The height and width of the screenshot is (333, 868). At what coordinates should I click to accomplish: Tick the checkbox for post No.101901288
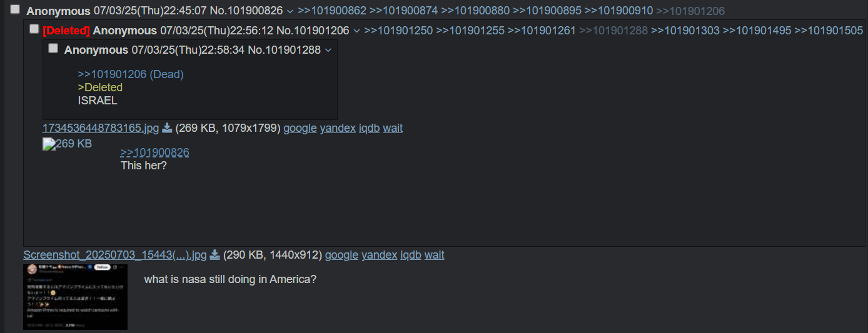[x=53, y=49]
